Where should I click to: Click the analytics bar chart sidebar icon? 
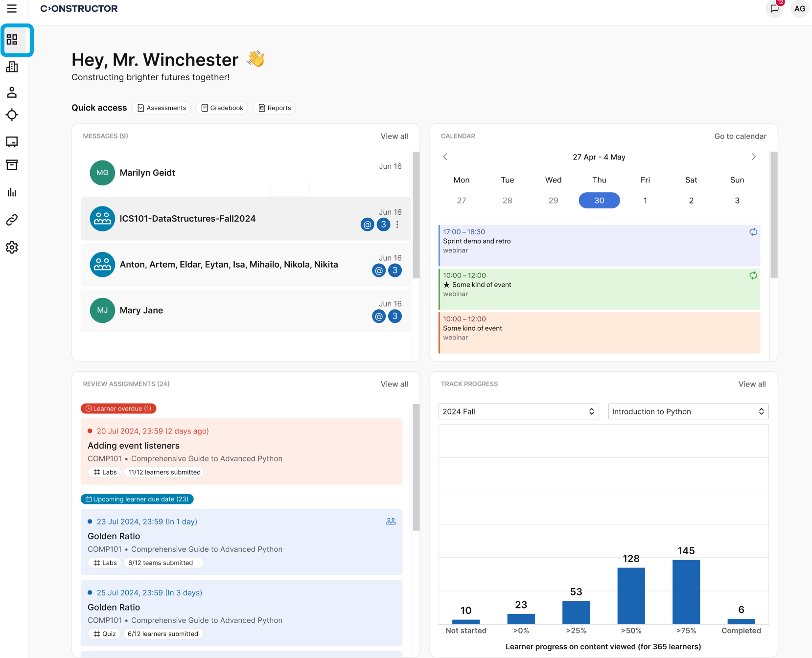12,192
